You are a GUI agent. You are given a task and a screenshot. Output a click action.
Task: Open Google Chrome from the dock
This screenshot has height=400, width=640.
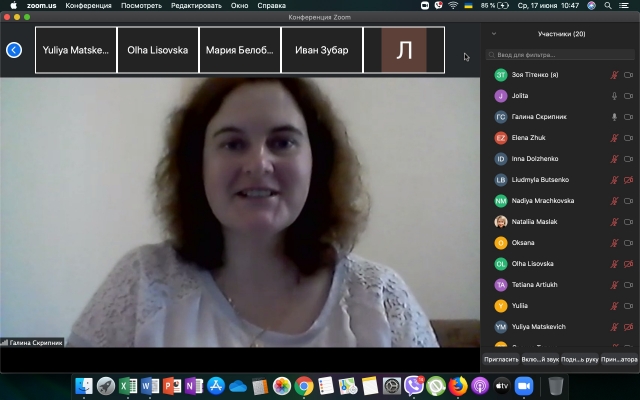pos(304,385)
